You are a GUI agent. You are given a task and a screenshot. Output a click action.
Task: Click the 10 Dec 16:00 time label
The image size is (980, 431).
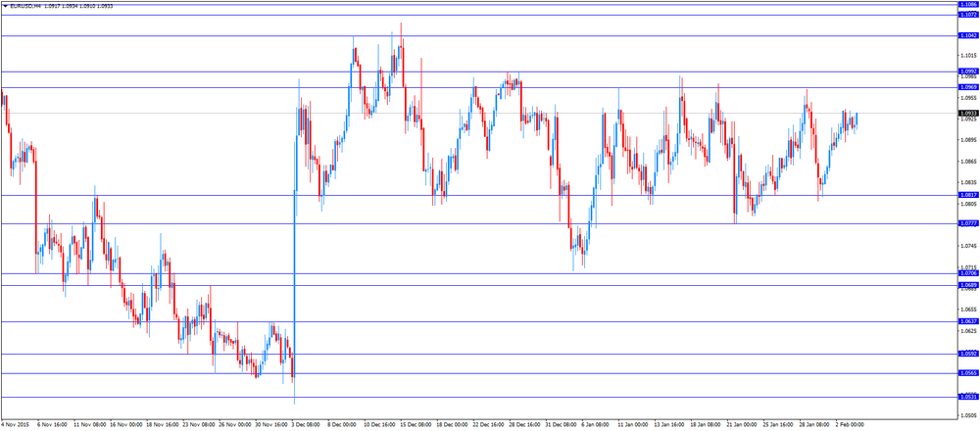coord(379,425)
